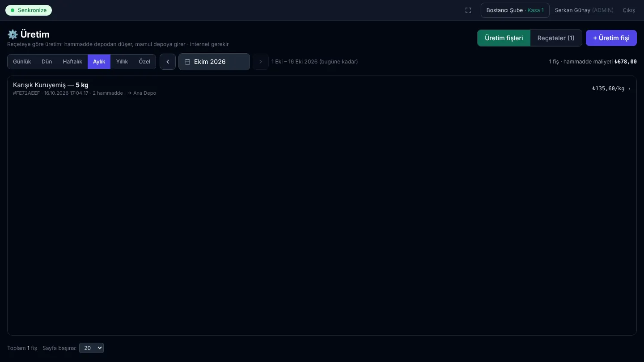
Task: Open the Ekim 2026 month picker
Action: [214, 62]
